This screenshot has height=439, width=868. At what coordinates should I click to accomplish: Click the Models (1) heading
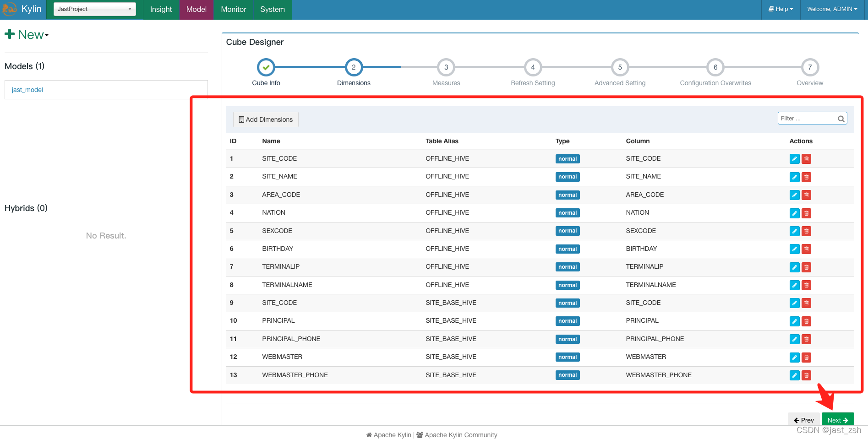point(25,66)
